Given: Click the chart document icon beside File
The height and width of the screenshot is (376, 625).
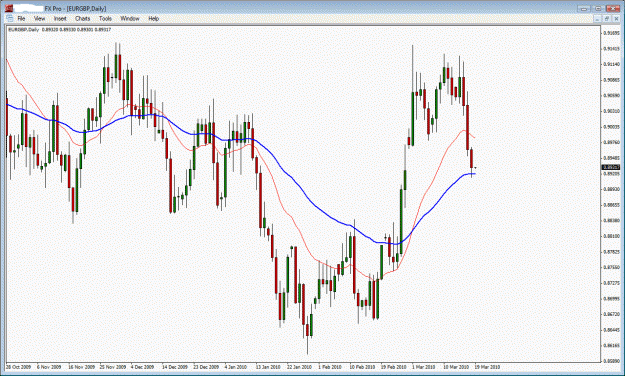Looking at the screenshot, I should [x=10, y=18].
